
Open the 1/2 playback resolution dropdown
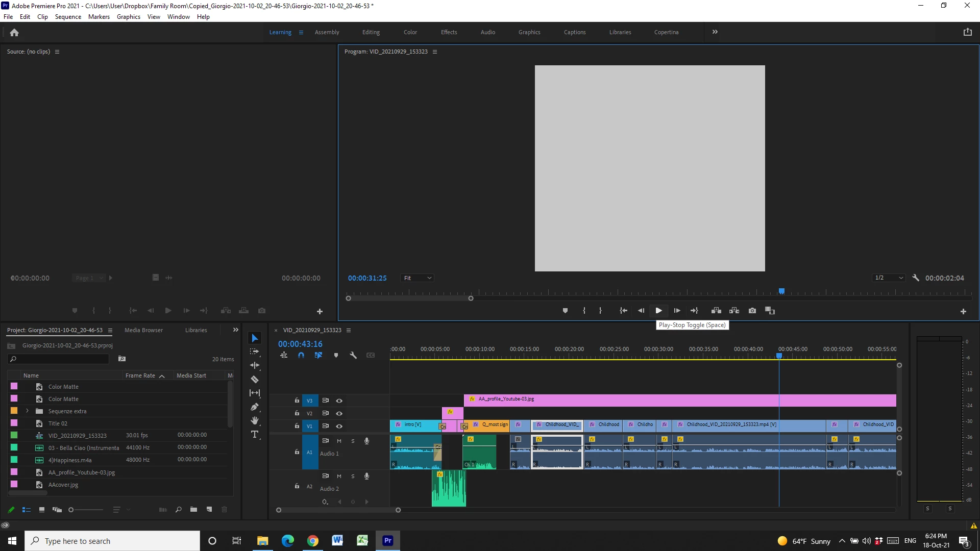(889, 278)
